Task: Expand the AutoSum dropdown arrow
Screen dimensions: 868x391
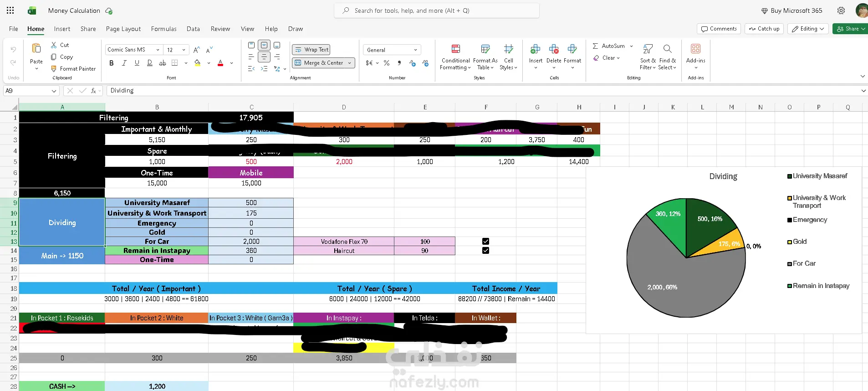Action: (631, 46)
